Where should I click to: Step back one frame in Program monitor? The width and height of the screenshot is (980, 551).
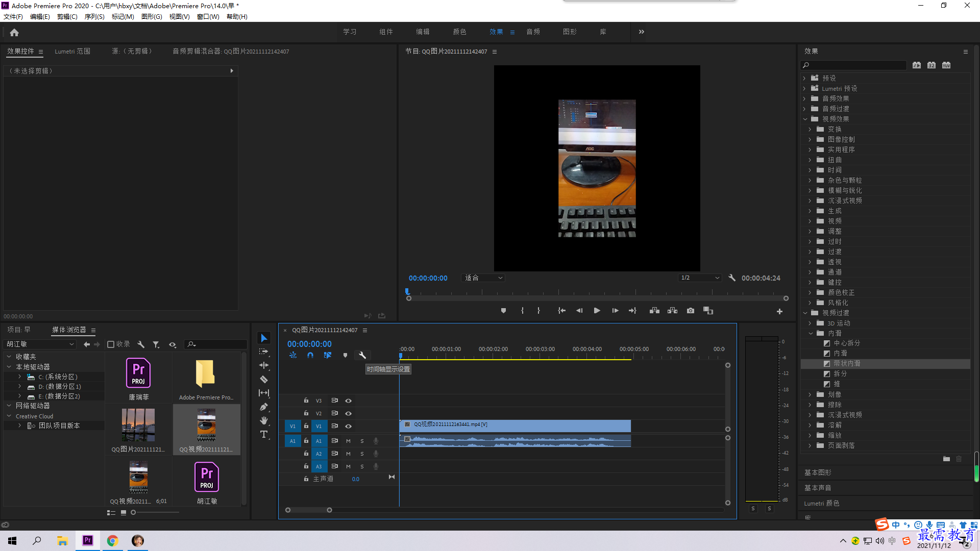[x=579, y=311]
